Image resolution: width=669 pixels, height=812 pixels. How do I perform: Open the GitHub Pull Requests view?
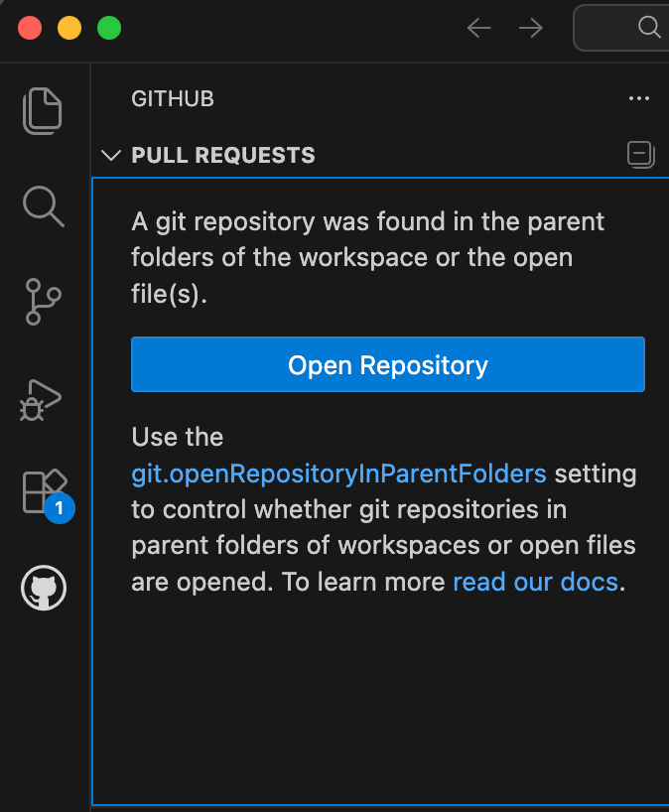point(43,588)
